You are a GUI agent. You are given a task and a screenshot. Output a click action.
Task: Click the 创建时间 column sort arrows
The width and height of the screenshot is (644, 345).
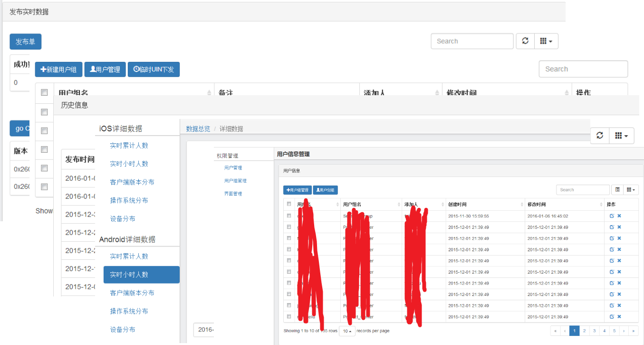click(520, 204)
